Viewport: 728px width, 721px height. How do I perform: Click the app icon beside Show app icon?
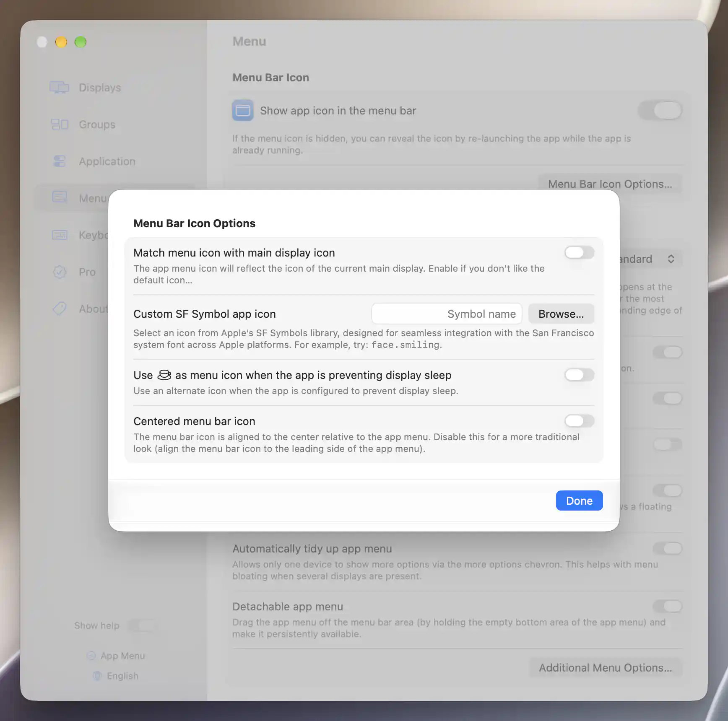tap(243, 110)
